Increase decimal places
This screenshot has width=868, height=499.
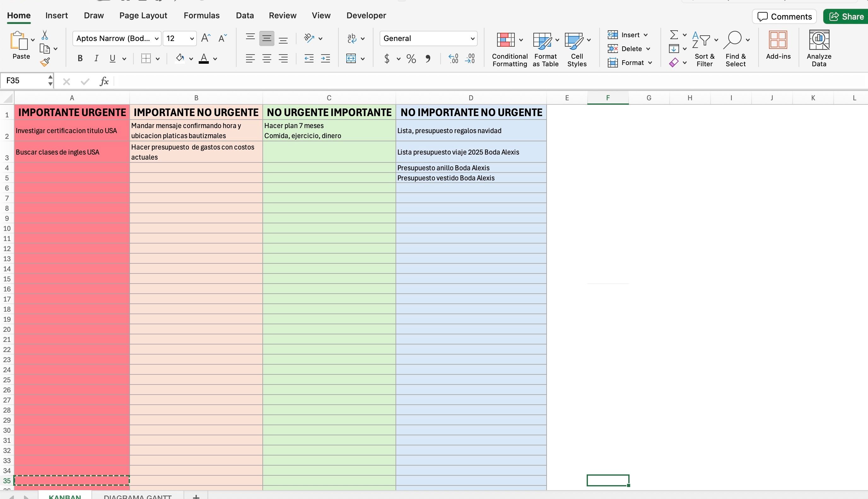(453, 59)
